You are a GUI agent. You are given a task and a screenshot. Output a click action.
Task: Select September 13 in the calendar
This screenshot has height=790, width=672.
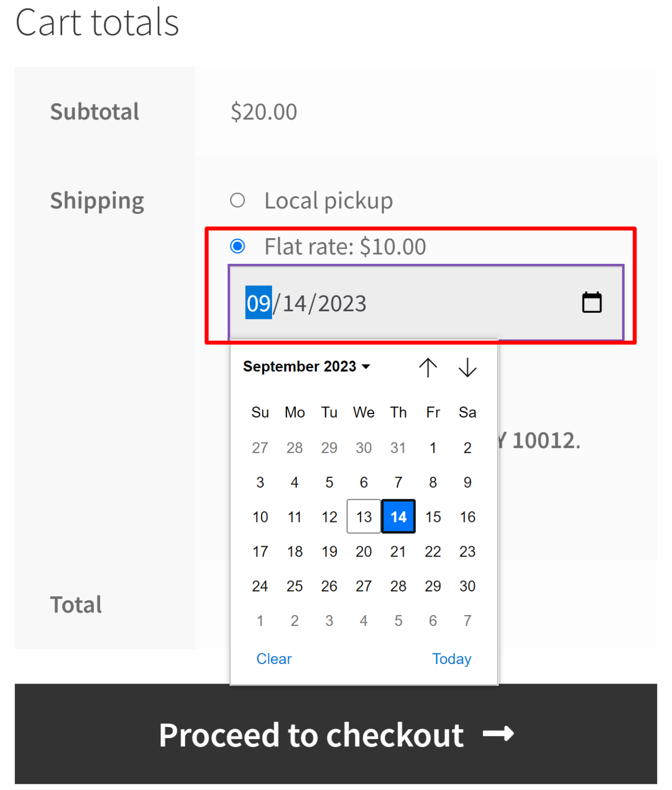coord(364,517)
